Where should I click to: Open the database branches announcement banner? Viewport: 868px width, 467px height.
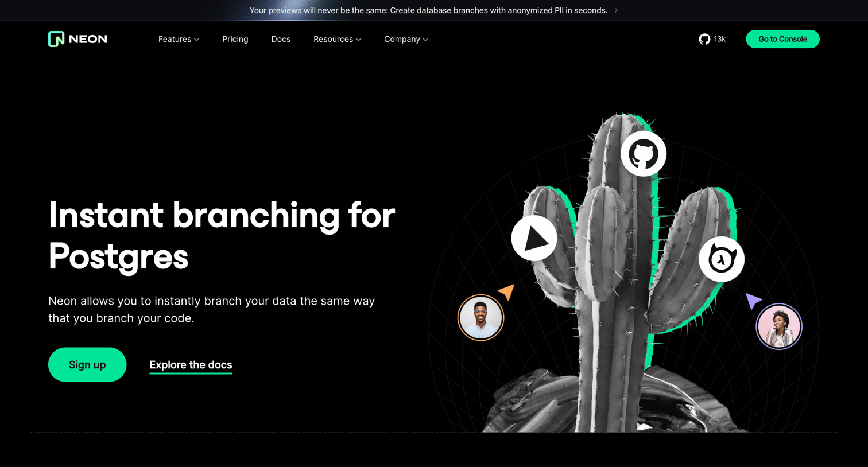pyautogui.click(x=433, y=10)
